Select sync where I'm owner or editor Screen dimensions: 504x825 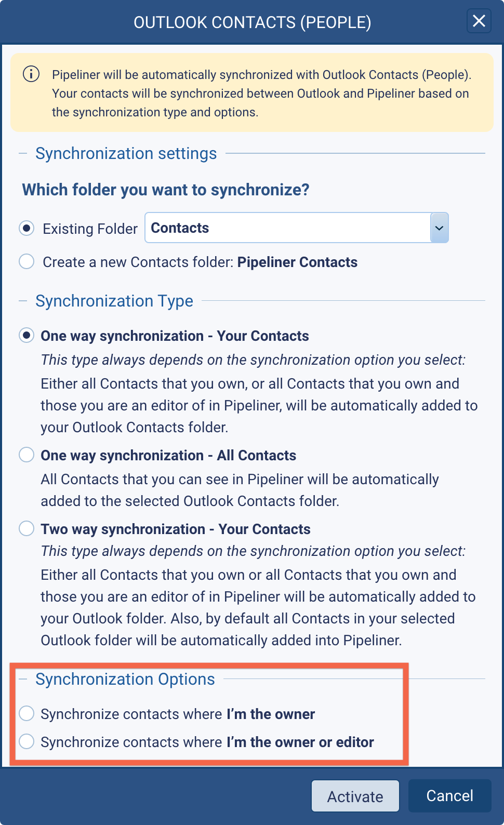click(26, 742)
